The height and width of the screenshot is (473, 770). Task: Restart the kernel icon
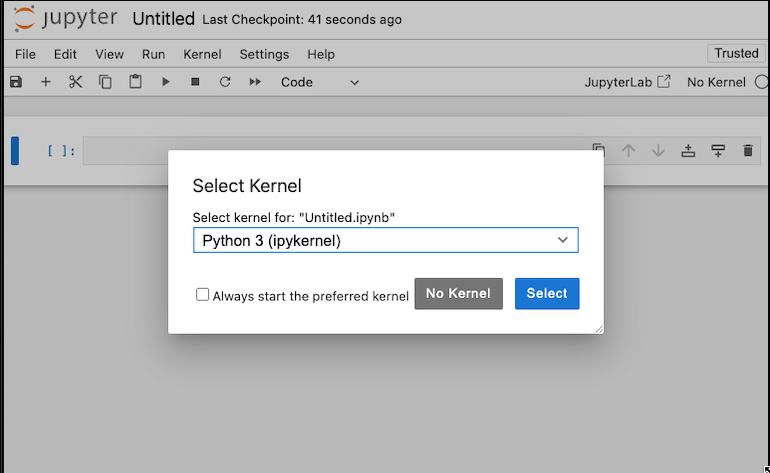[225, 82]
